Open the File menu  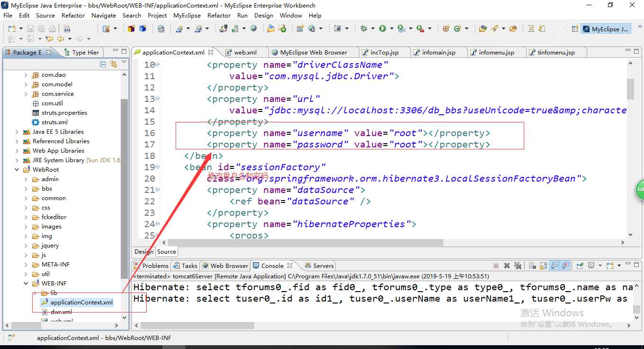(x=8, y=15)
